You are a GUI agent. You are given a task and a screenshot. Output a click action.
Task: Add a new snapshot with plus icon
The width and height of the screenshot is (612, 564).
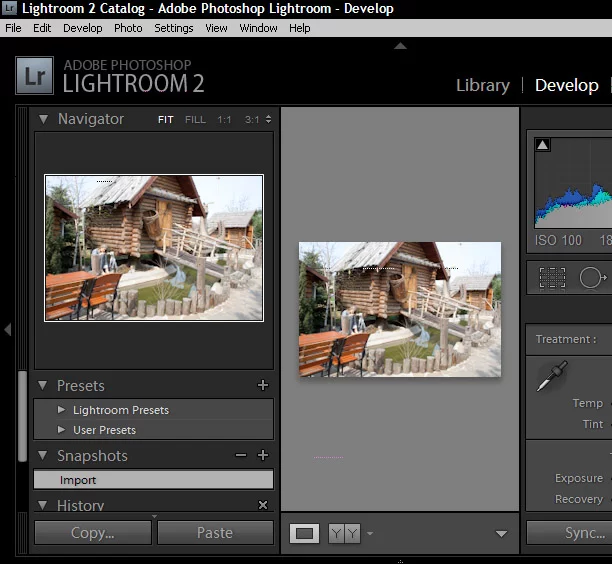point(263,455)
